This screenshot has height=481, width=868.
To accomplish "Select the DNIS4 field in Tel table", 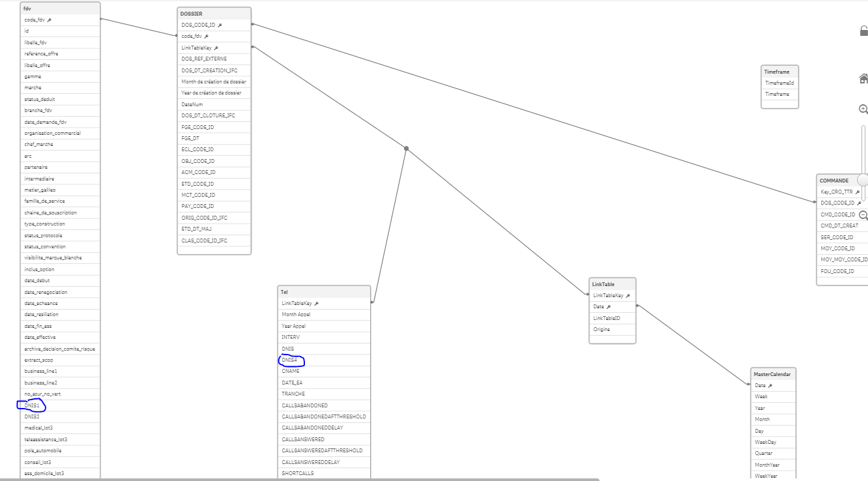I will pyautogui.click(x=325, y=360).
